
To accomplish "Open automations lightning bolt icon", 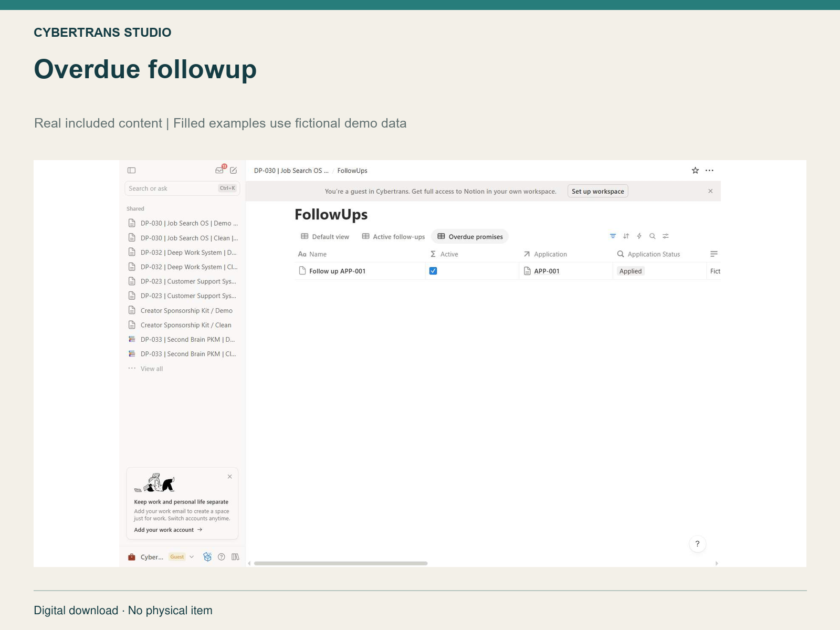I will tap(639, 236).
